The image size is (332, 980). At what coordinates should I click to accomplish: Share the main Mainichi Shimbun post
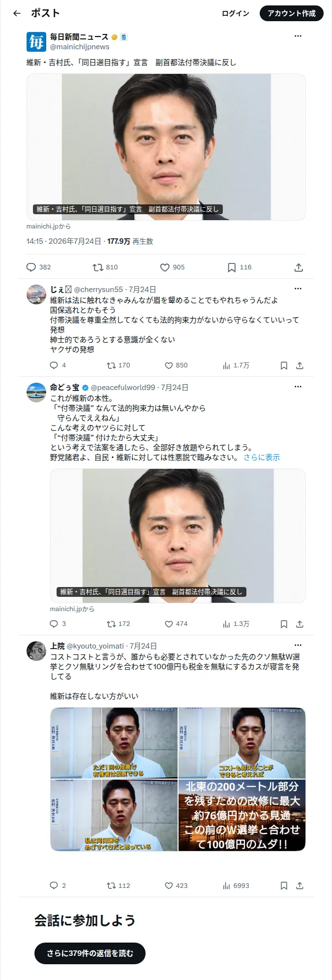299,267
